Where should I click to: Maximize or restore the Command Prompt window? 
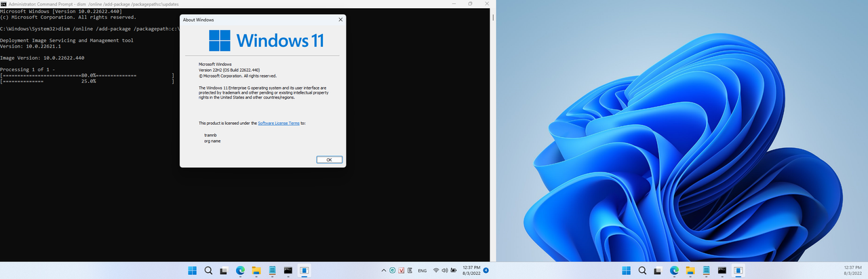(x=471, y=3)
